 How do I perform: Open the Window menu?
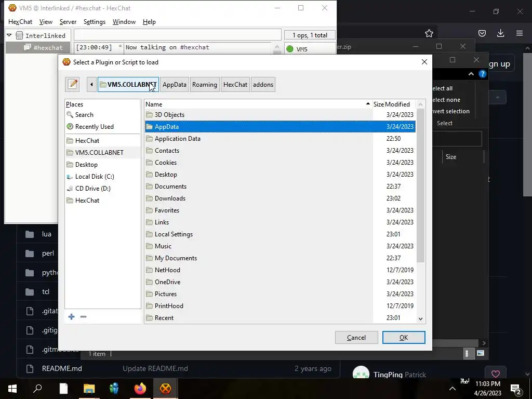tap(124, 22)
